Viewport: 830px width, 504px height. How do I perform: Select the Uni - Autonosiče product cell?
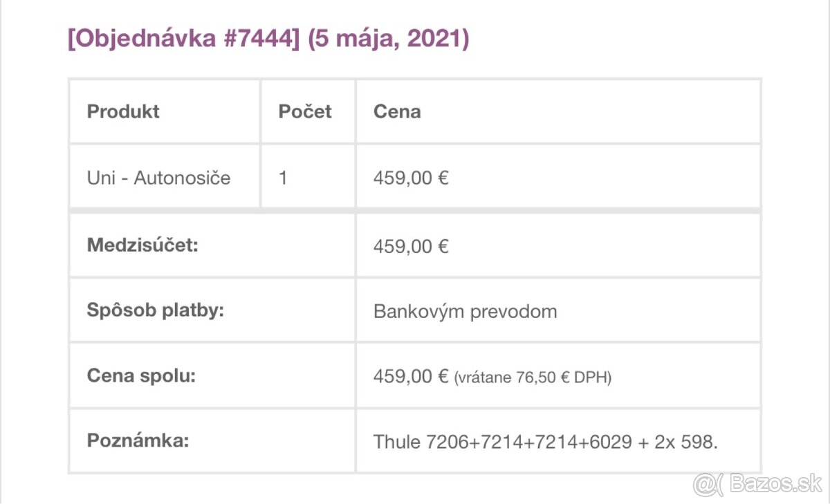coord(158,178)
